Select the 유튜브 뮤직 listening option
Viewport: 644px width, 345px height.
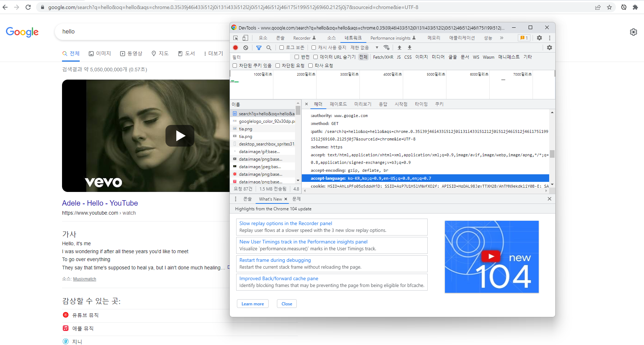[x=85, y=315]
